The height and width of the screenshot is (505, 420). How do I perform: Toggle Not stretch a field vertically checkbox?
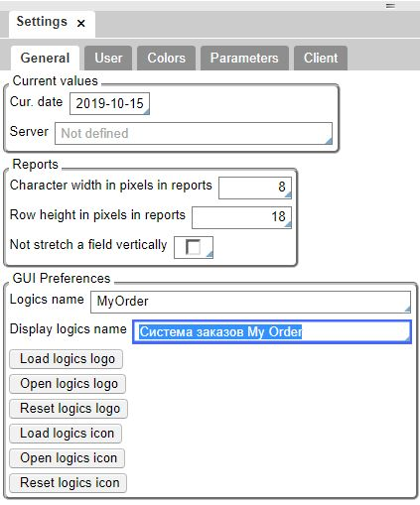tap(193, 247)
